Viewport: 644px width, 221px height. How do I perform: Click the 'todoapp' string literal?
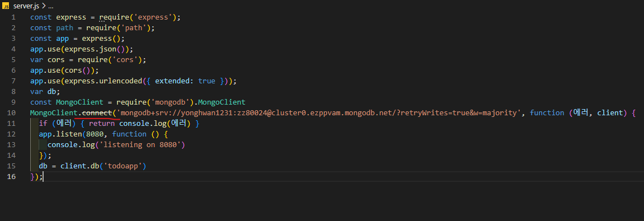pos(123,166)
